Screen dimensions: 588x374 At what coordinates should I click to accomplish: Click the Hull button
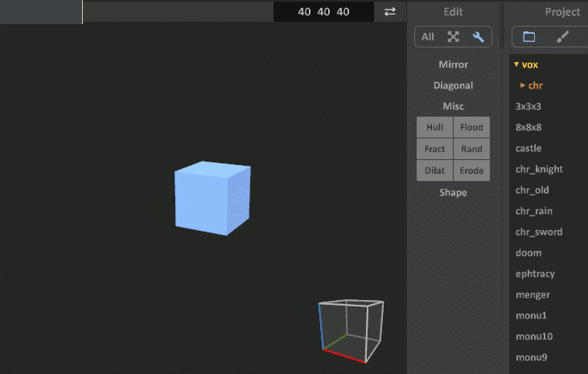(434, 127)
